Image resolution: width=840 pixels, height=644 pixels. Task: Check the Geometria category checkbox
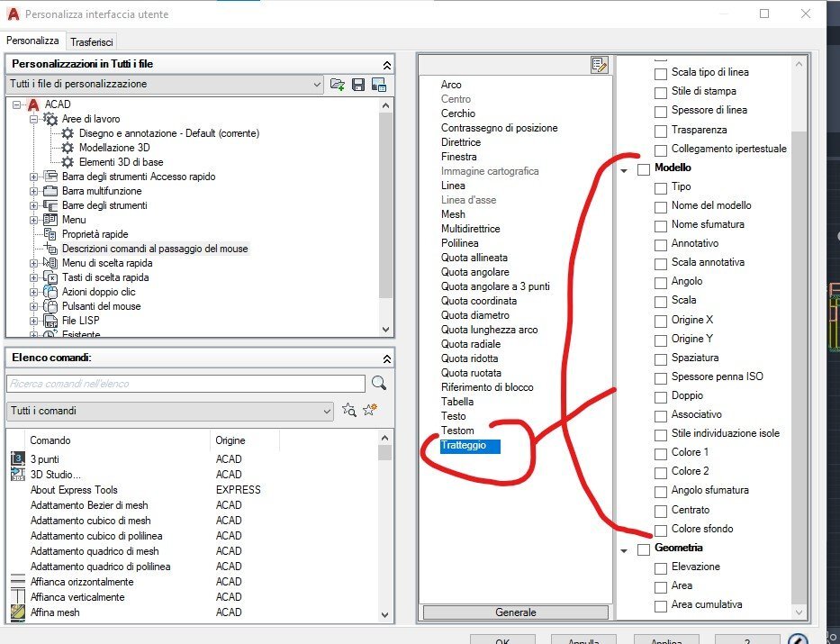coord(644,549)
